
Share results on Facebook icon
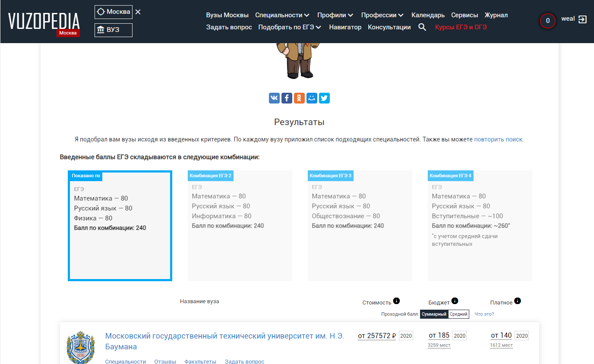coord(287,98)
